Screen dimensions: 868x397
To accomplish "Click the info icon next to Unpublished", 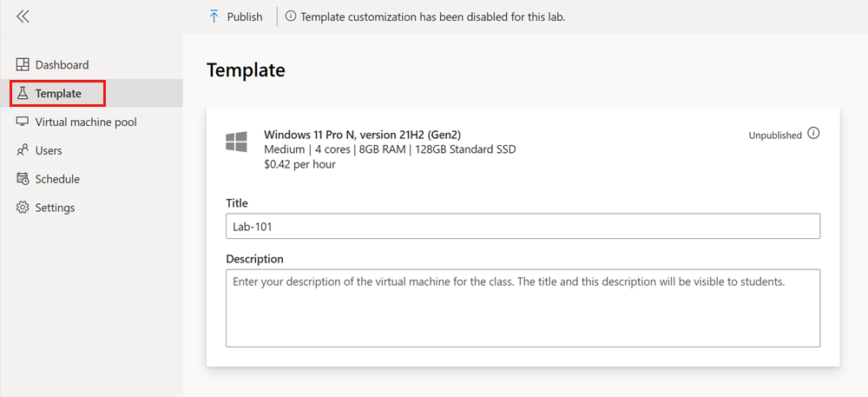I will 813,134.
